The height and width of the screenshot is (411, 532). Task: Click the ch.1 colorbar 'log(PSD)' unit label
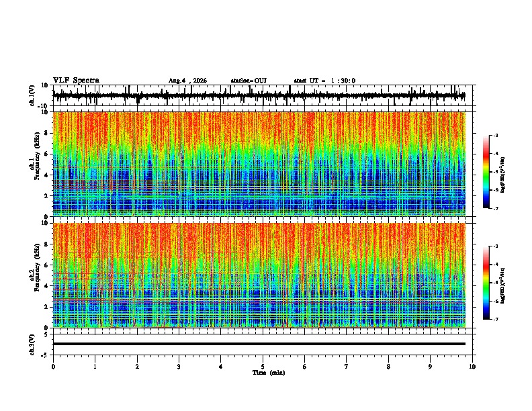[503, 175]
